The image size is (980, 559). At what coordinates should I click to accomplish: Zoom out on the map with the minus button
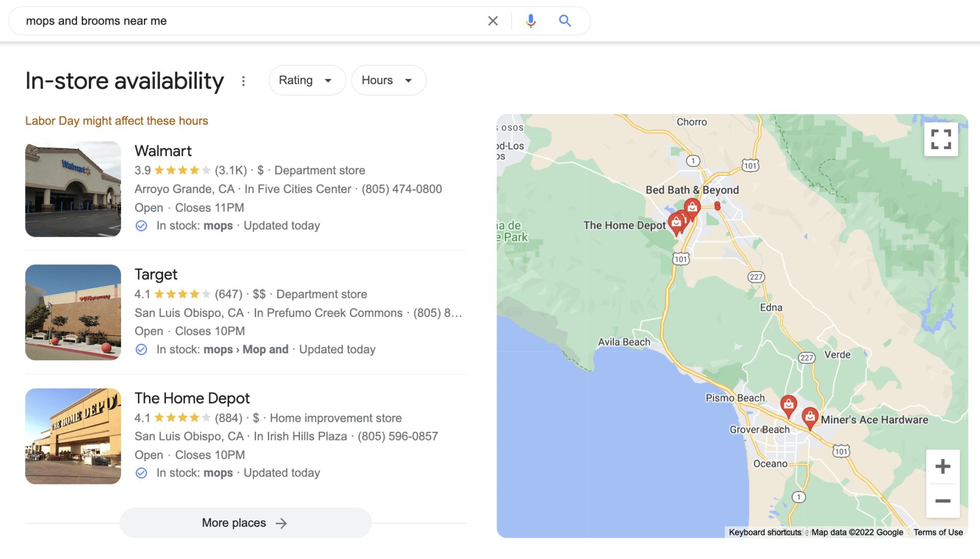(x=942, y=501)
